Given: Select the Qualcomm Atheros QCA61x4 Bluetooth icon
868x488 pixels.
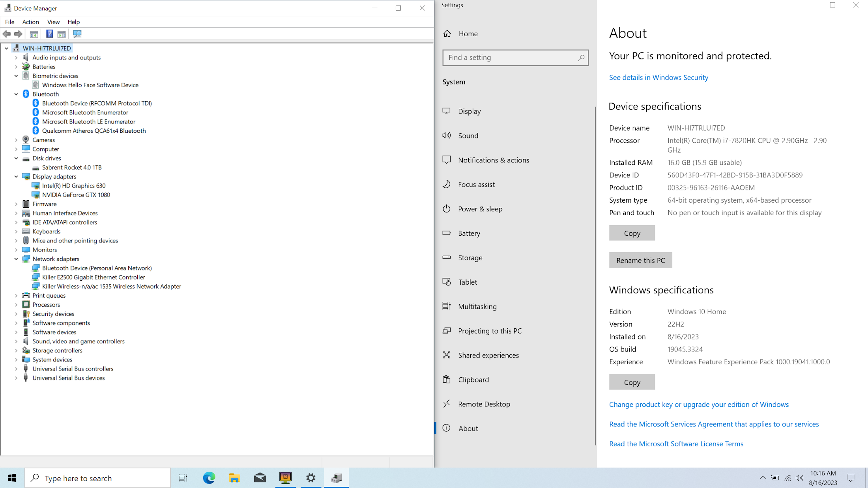Looking at the screenshot, I should tap(36, 130).
